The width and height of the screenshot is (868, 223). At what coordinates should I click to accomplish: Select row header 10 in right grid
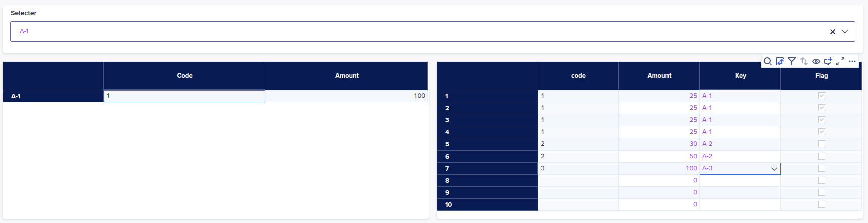[x=487, y=205]
